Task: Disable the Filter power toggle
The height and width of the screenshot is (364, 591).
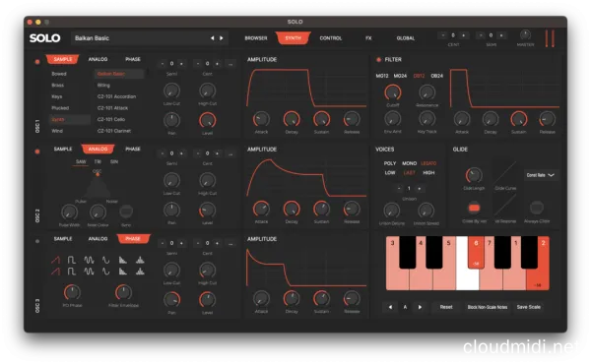Action: coord(378,59)
